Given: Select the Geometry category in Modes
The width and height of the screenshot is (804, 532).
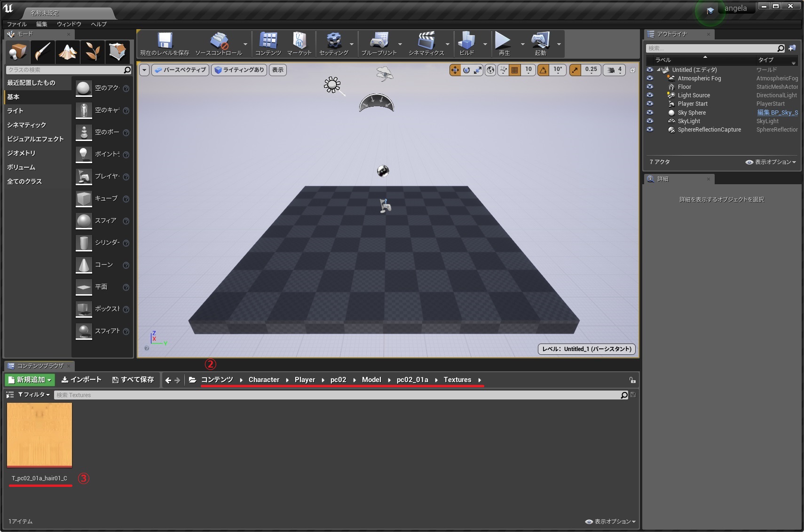Looking at the screenshot, I should 21,153.
